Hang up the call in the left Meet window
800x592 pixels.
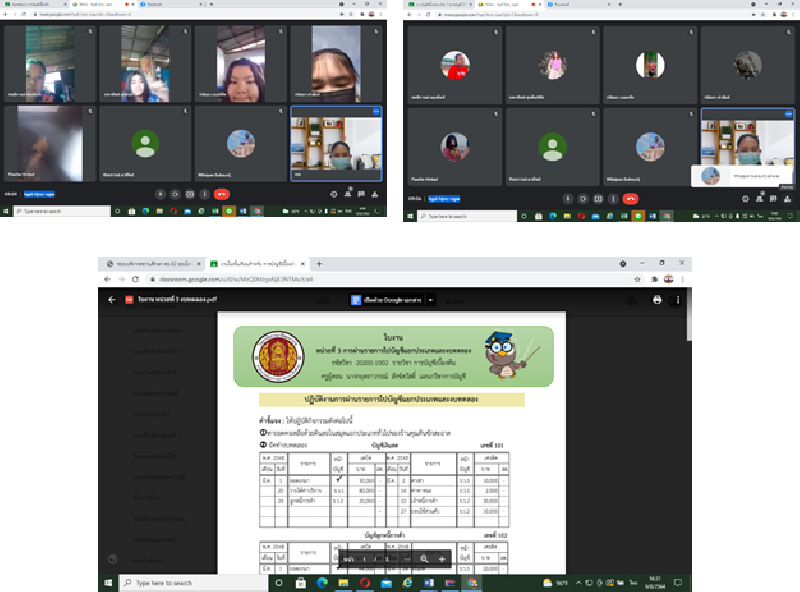pyautogui.click(x=221, y=194)
